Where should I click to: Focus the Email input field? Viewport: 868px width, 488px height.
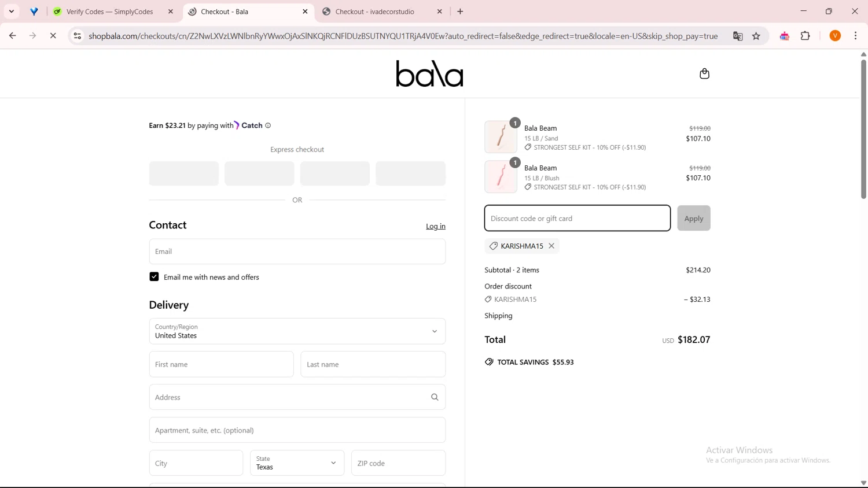297,252
